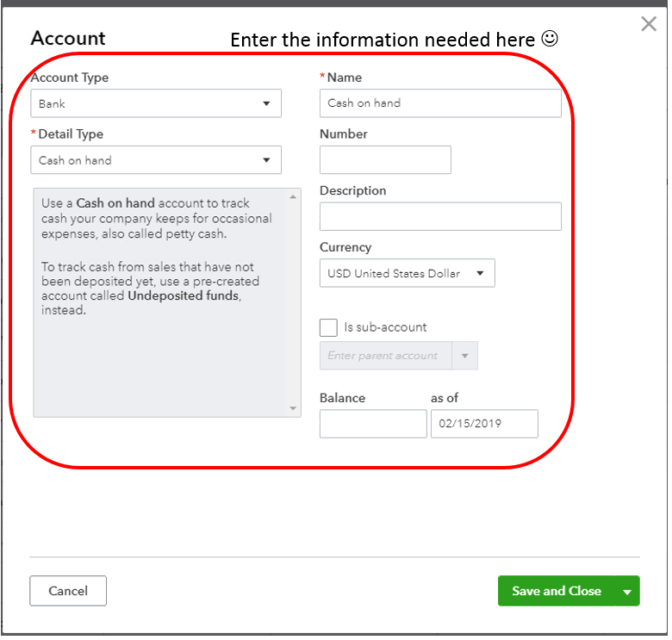The width and height of the screenshot is (672, 640).
Task: Focus the Number input field
Action: 385,160
